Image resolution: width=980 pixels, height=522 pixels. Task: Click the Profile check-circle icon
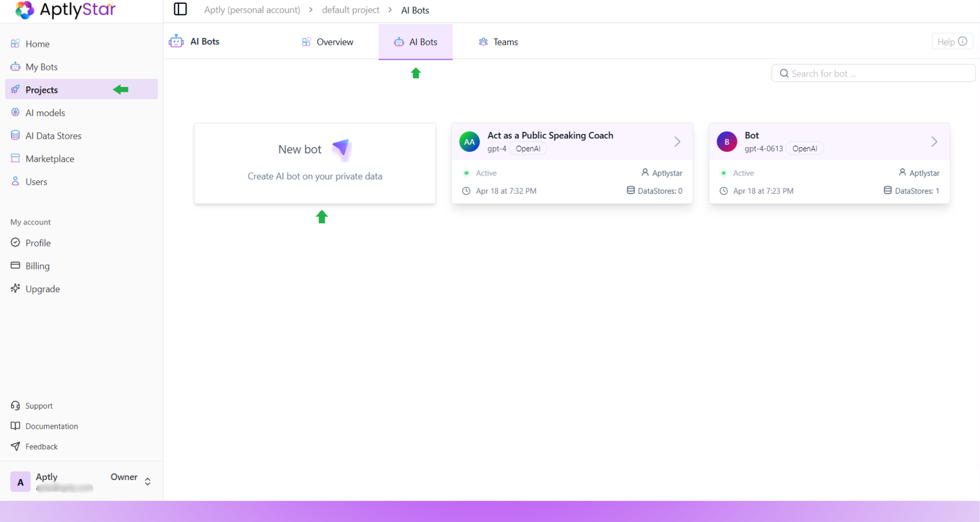tap(15, 242)
